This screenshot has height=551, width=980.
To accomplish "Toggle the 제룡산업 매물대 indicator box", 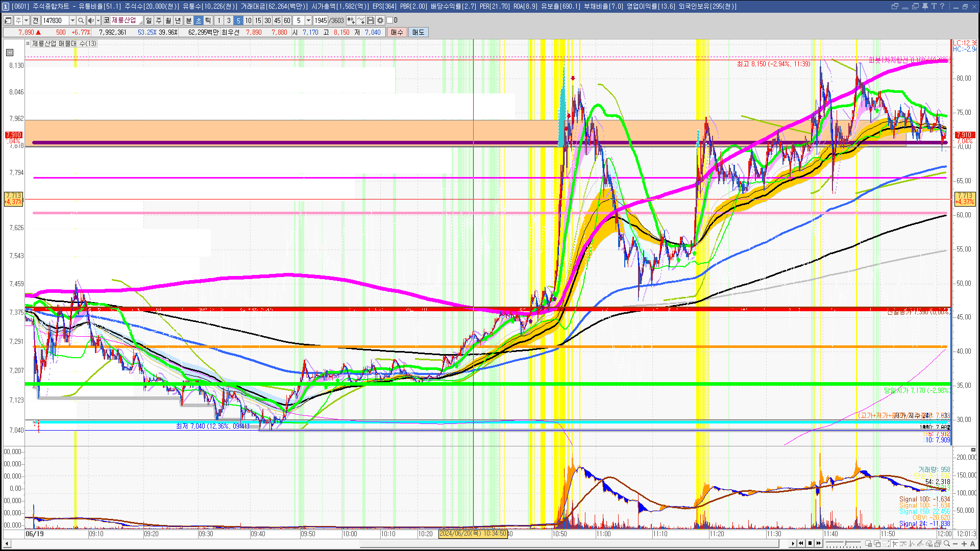I will [28, 44].
